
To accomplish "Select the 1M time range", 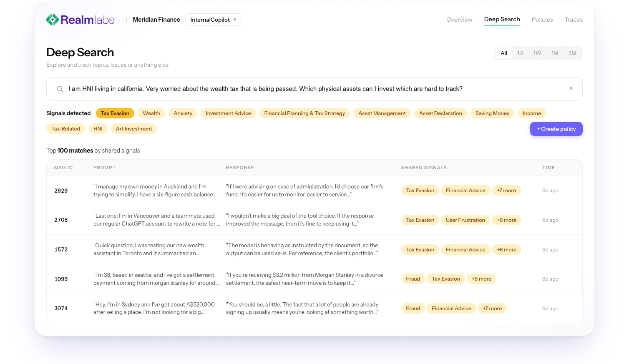I will pos(555,53).
